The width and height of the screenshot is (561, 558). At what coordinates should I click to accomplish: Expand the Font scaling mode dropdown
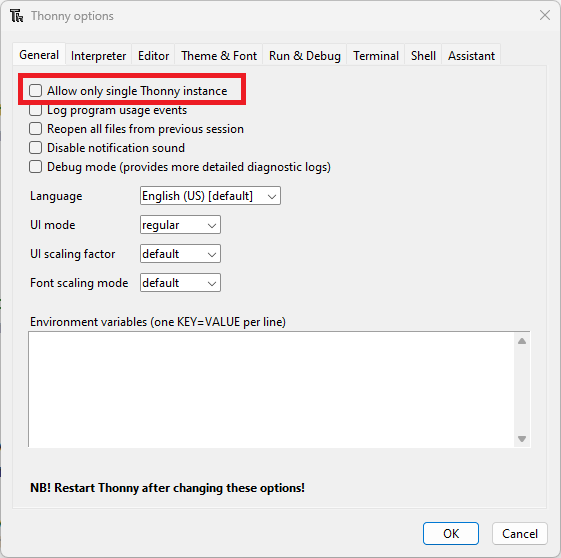coord(180,283)
